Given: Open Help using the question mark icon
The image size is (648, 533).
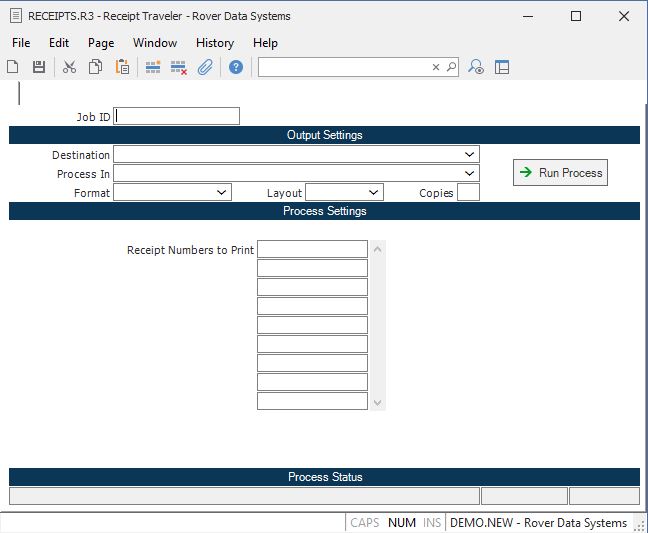Looking at the screenshot, I should pyautogui.click(x=236, y=67).
